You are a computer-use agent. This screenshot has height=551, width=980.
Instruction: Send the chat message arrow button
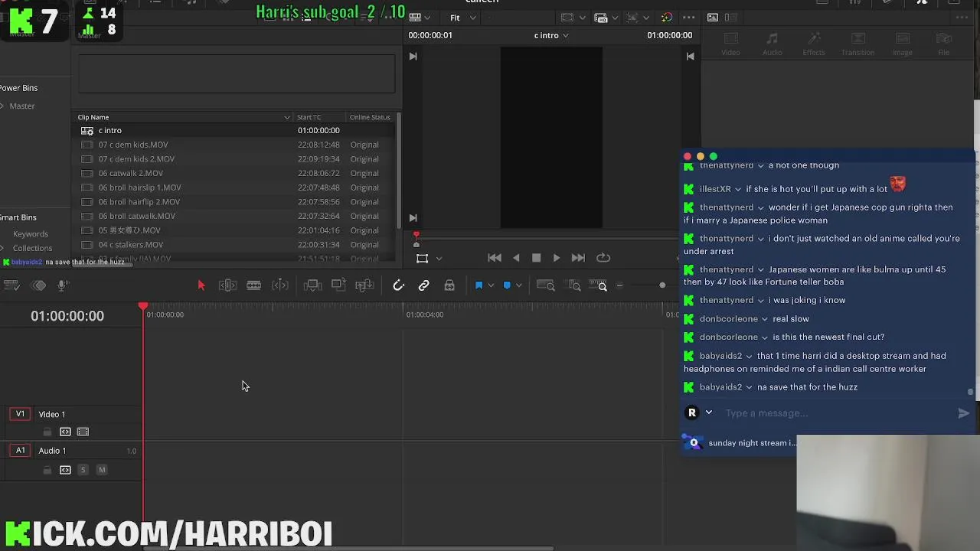[x=963, y=413]
